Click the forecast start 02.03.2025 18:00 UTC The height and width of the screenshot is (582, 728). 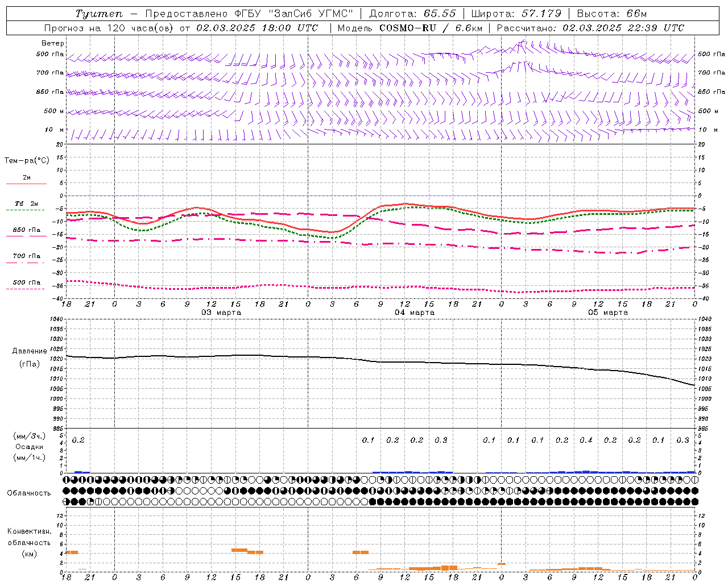click(257, 28)
